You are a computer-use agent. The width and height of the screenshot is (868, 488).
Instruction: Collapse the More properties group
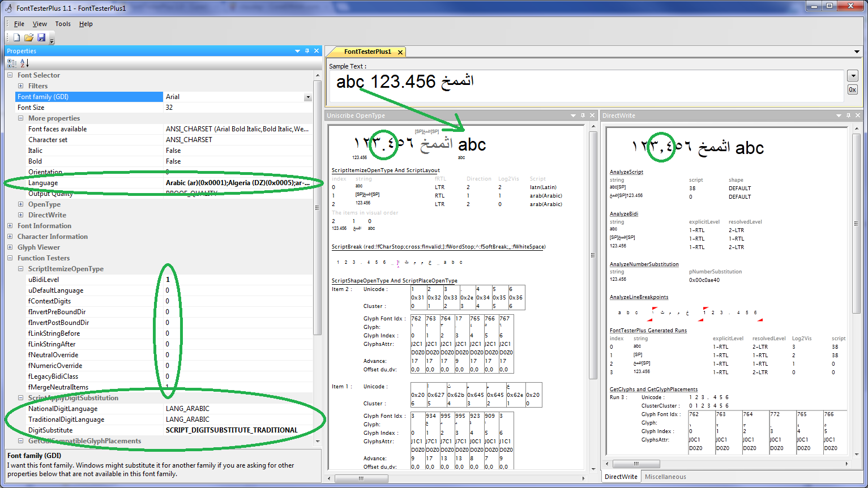[x=21, y=118]
